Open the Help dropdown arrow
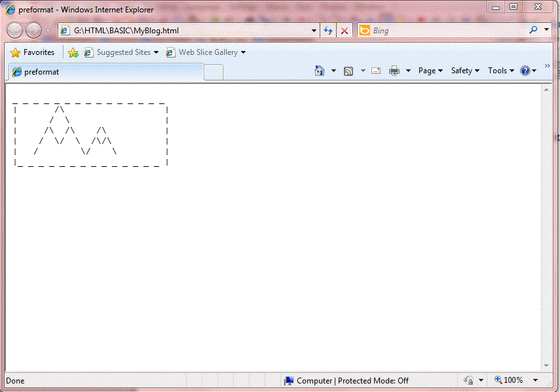This screenshot has height=392, width=560. pos(534,70)
